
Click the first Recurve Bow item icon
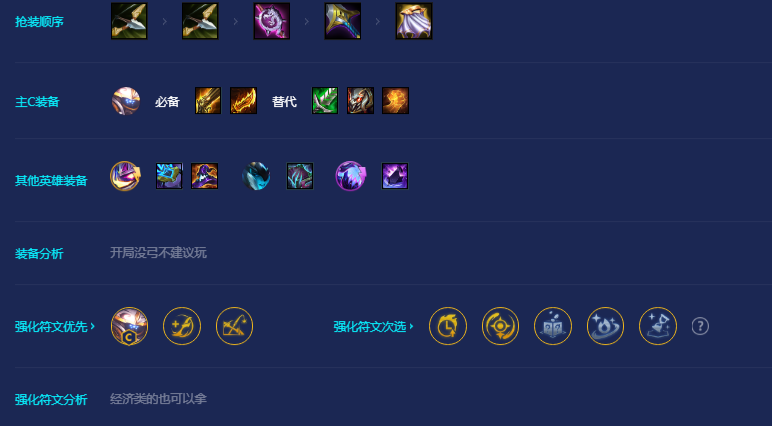click(129, 21)
